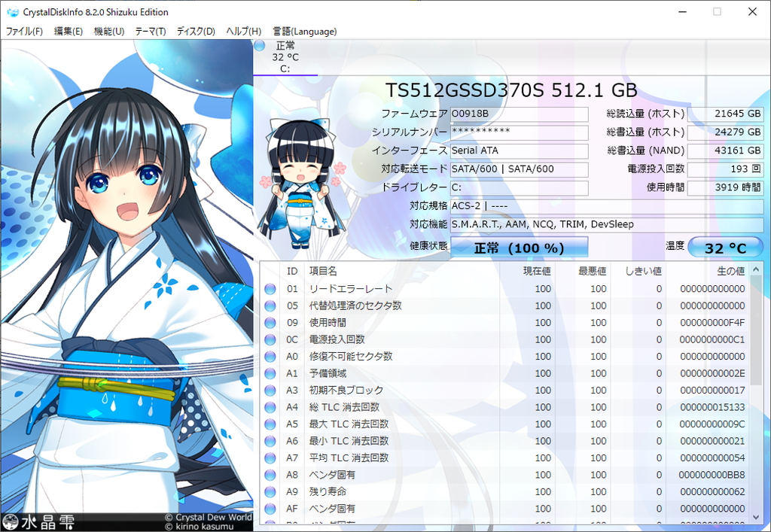Click the power on count value 193 回
This screenshot has width=771, height=532.
(x=725, y=169)
